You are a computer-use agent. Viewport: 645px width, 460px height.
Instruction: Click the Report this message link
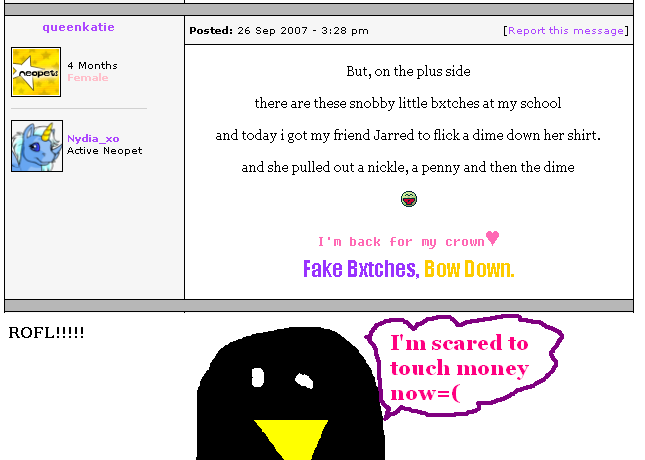point(566,30)
